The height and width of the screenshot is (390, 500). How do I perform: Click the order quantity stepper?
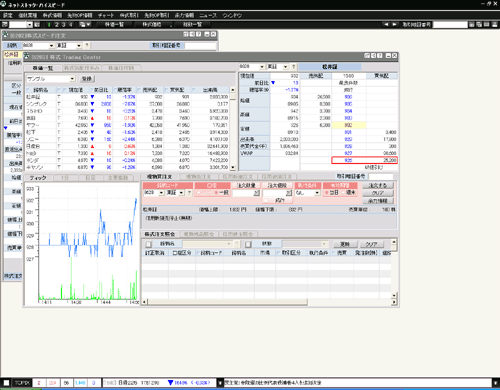(x=257, y=193)
